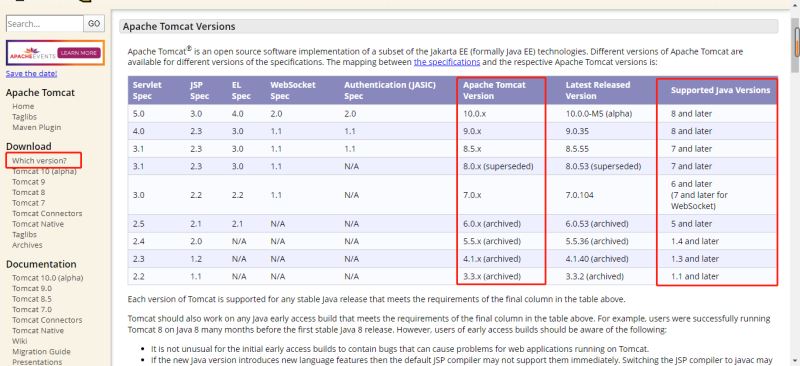Open Tomcat 7.0 documentation link
Image resolution: width=800 pixels, height=366 pixels.
point(32,309)
